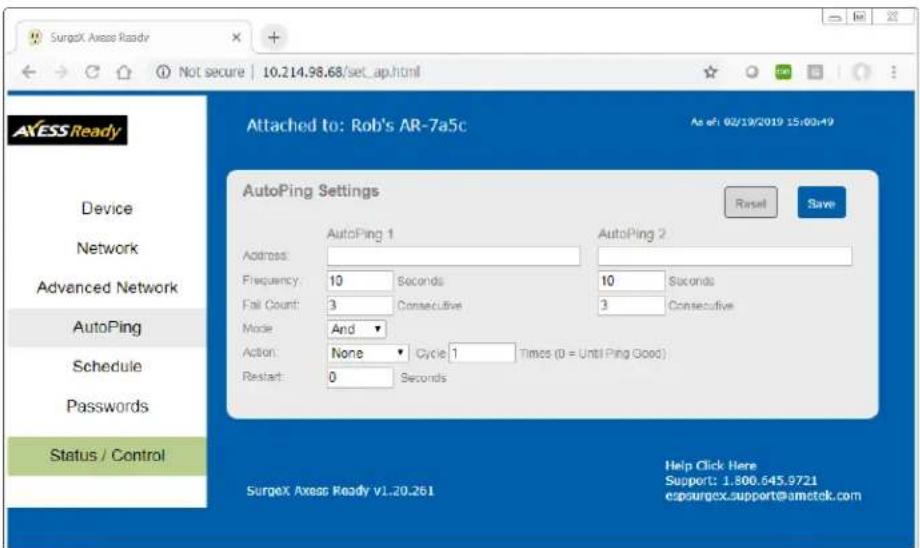Reload the page with the refresh icon
The height and width of the screenshot is (548, 920).
[92, 72]
